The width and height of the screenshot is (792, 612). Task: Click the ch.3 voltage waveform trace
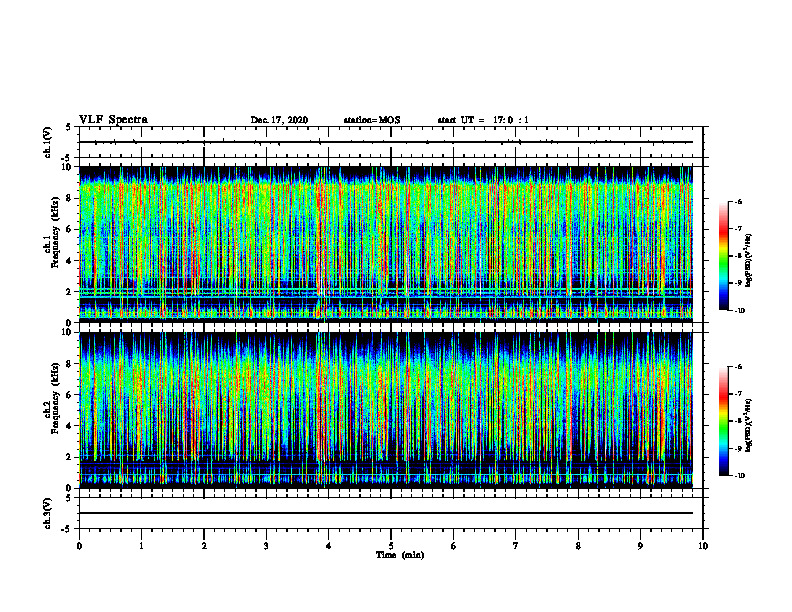coord(386,513)
